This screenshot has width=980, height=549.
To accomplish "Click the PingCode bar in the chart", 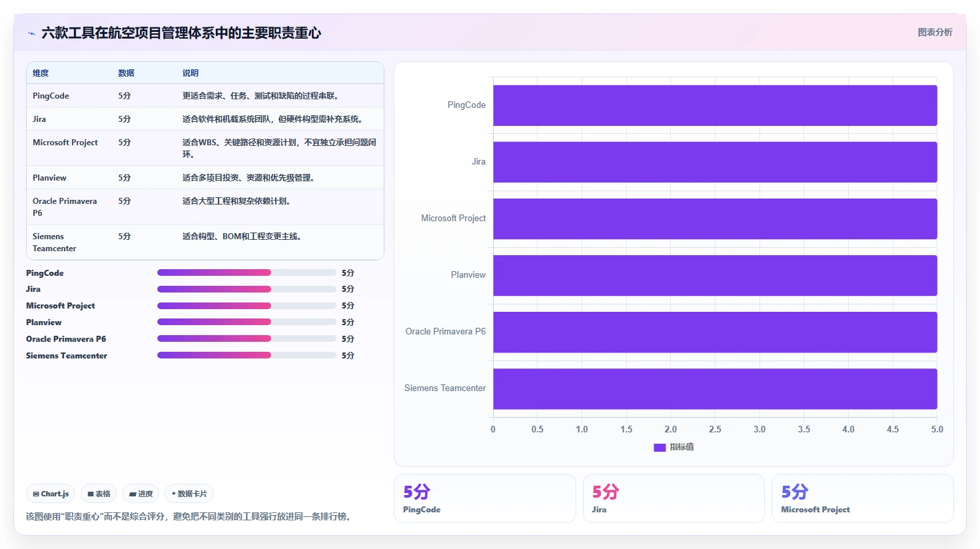I will [x=715, y=105].
